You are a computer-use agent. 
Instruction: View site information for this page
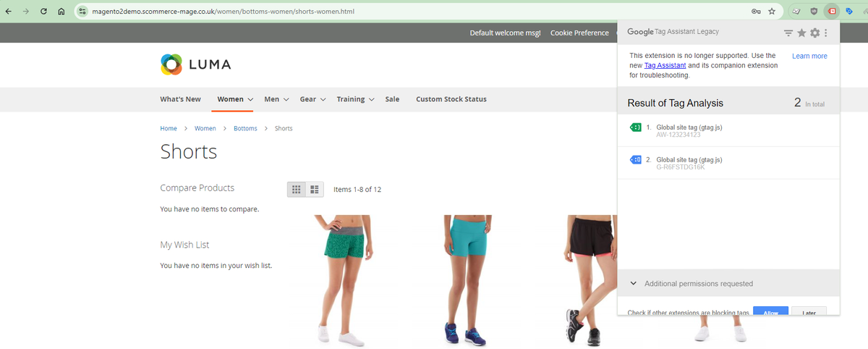pyautogui.click(x=82, y=12)
